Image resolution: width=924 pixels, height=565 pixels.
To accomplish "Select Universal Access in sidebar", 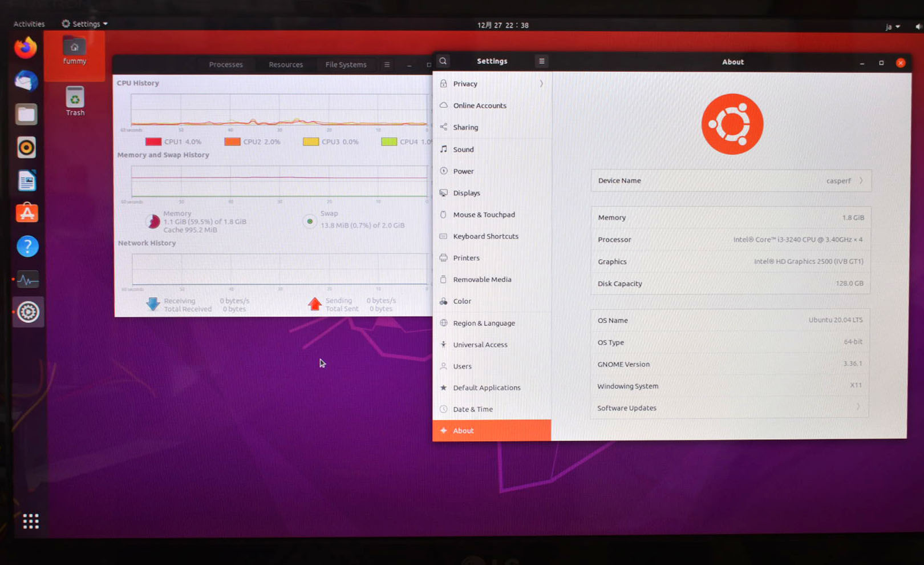I will pos(492,345).
